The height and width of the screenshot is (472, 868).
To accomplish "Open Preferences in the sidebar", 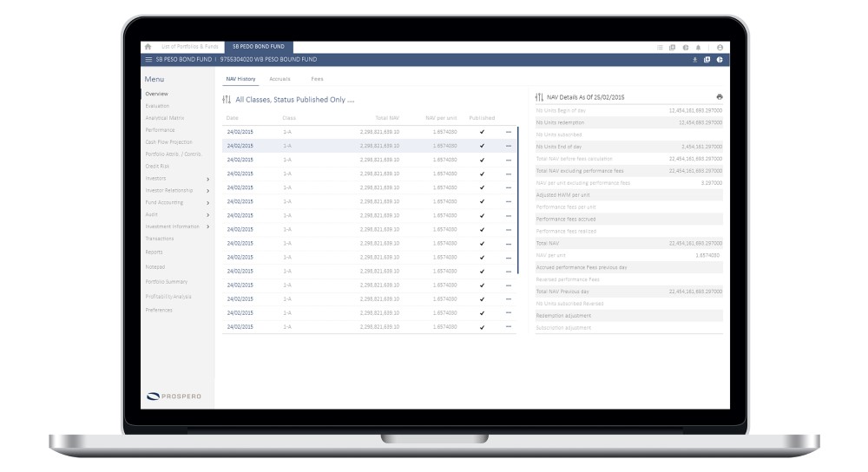I will click(x=159, y=311).
